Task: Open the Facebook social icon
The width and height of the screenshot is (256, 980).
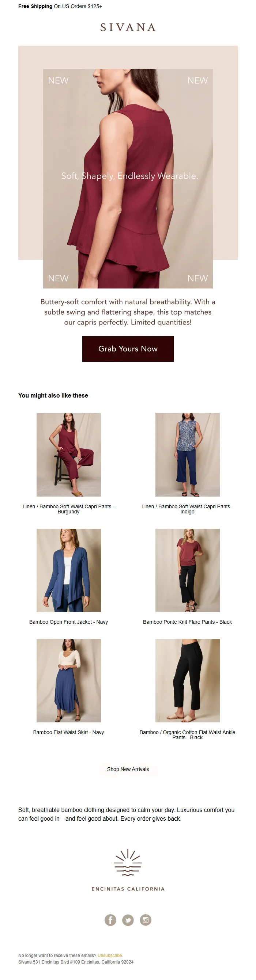Action: pyautogui.click(x=110, y=920)
